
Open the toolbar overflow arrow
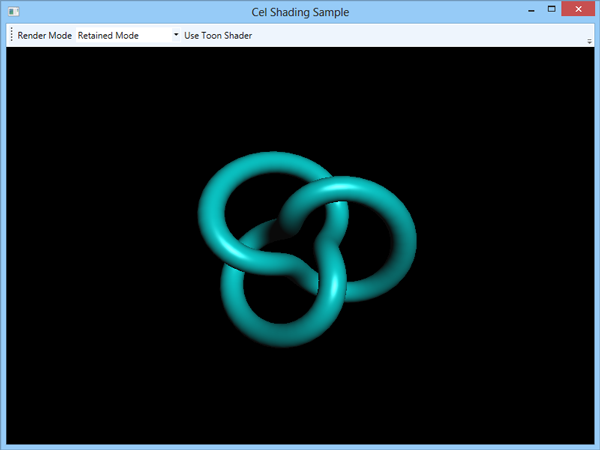pyautogui.click(x=589, y=41)
